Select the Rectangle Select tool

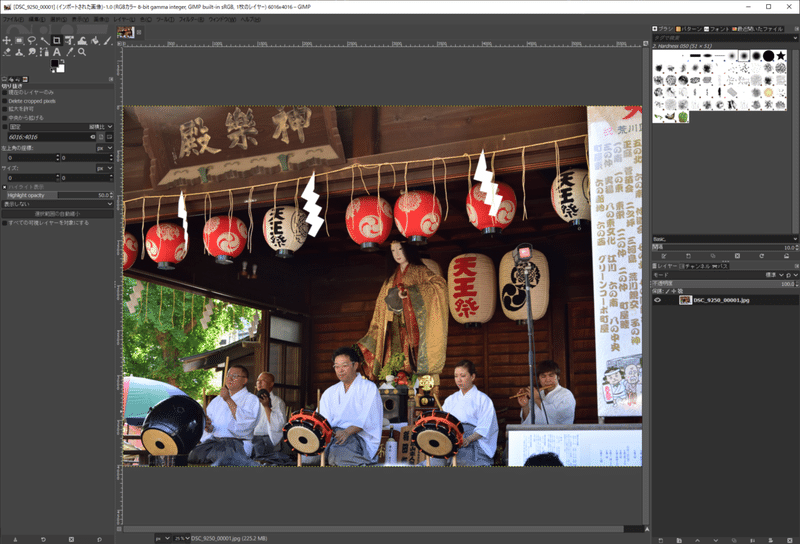tap(19, 41)
